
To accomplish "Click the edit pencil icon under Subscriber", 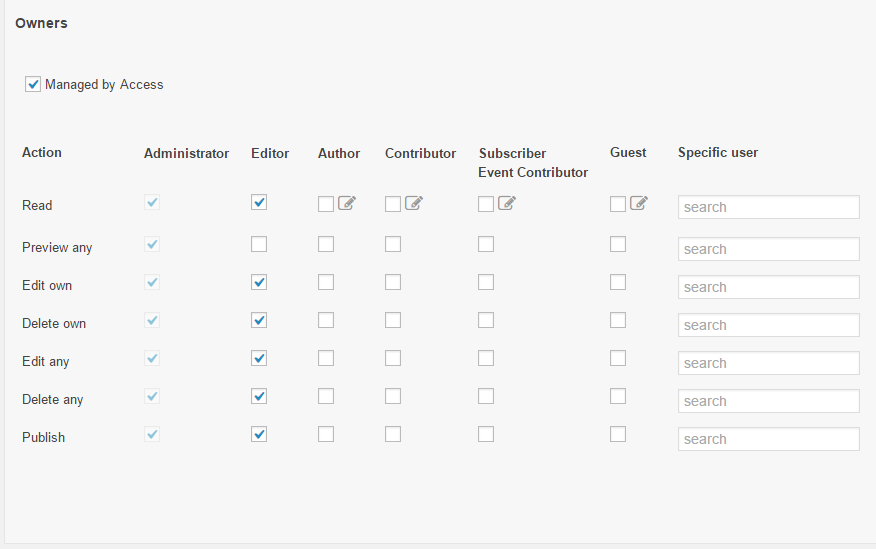I will point(507,203).
